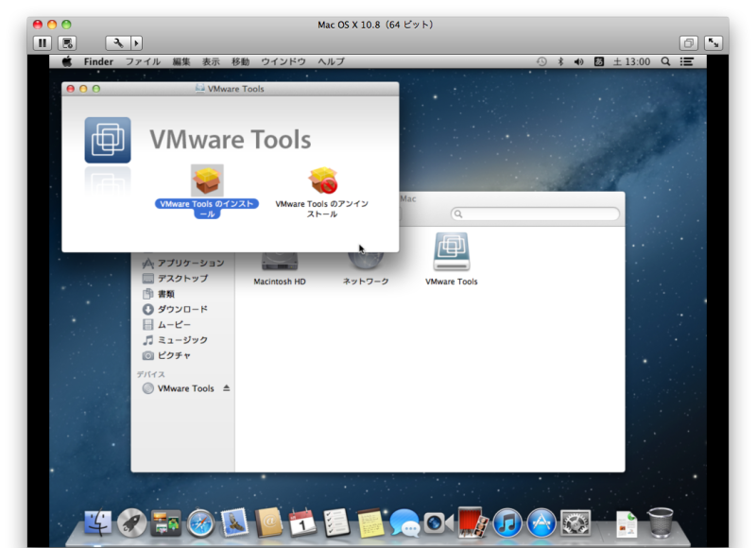The width and height of the screenshot is (756, 548).
Task: Open System Preferences gear in Dock
Action: click(576, 522)
